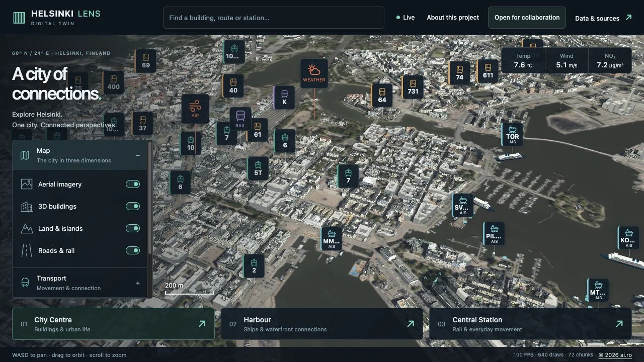Select bus route 64 marker
644x362 pixels.
382,95
